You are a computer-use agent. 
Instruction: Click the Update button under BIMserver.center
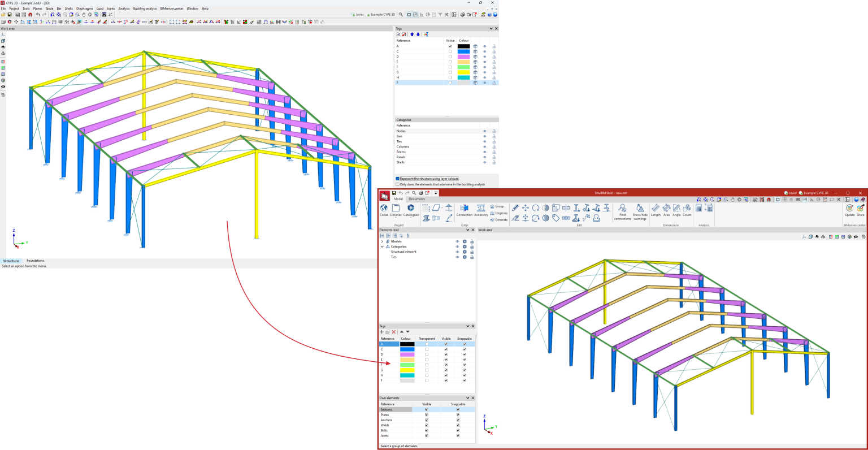pos(850,210)
